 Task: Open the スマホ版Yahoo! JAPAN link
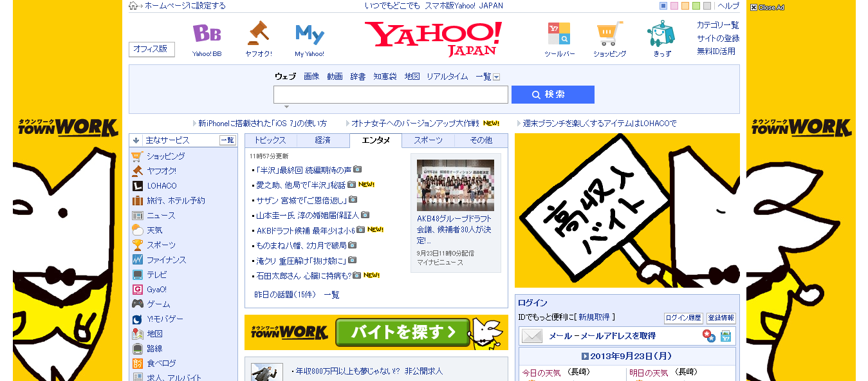click(464, 6)
